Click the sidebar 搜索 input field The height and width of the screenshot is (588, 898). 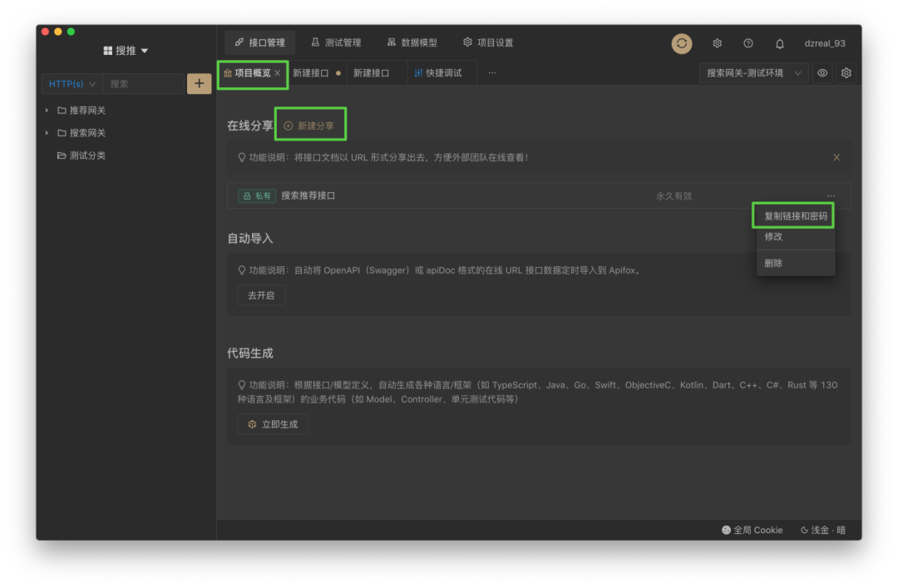(144, 84)
